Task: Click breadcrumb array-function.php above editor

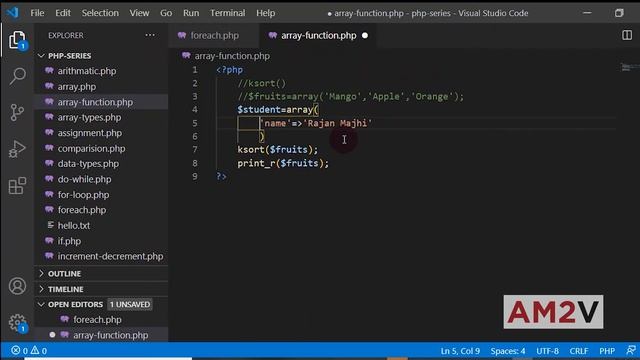Action: [x=232, y=56]
